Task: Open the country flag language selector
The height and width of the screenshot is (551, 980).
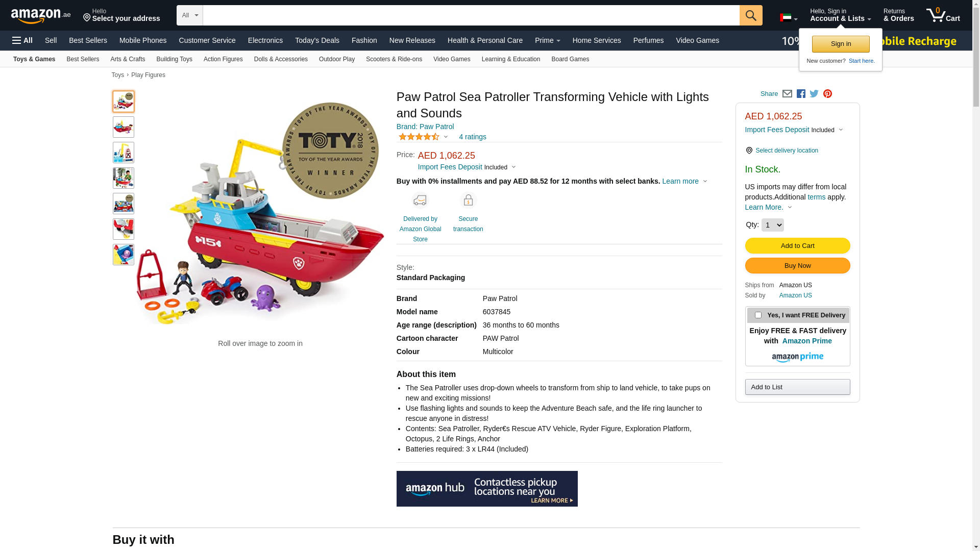Action: 789,18
